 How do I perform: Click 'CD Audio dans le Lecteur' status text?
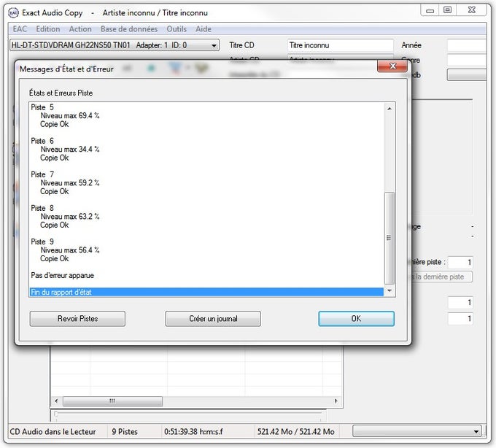pos(53,431)
